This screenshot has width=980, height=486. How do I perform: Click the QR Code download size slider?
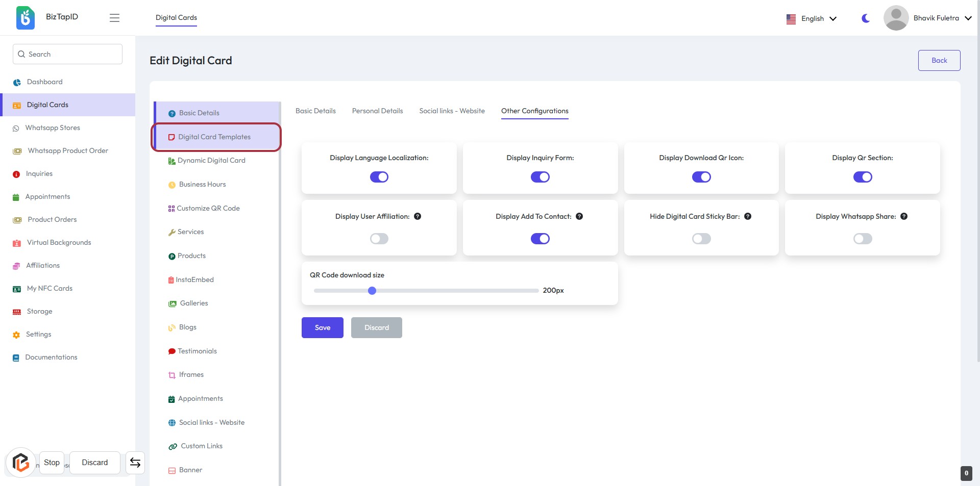pos(426,291)
